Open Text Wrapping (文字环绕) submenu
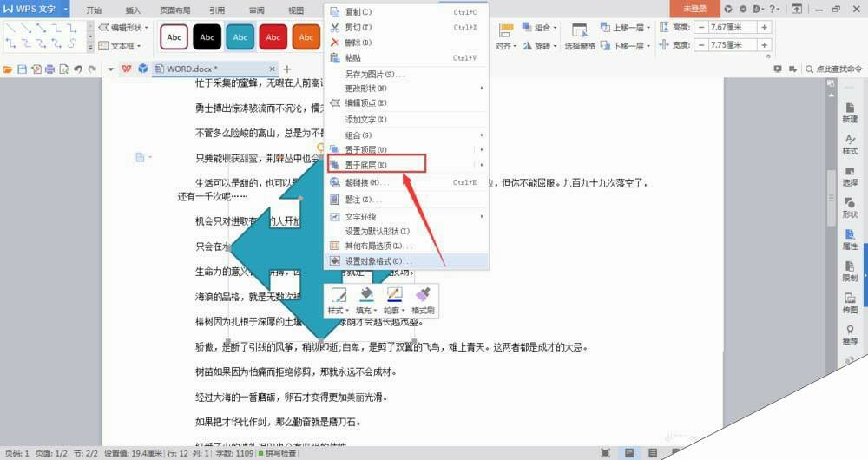The image size is (868, 460). point(405,216)
